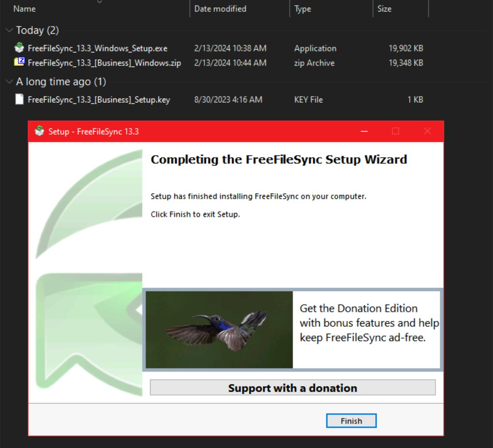The image size is (493, 448).
Task: Click the zip Archive type cell
Action: (x=314, y=63)
